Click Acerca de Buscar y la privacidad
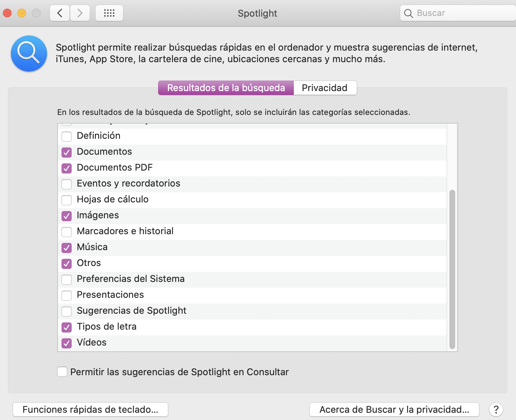The image size is (516, 420). (394, 410)
